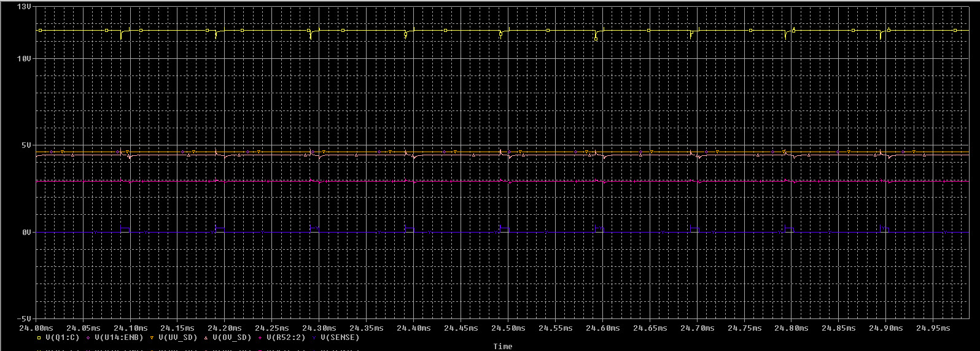The width and height of the screenshot is (980, 351).
Task: Click the 24.50ms x-axis tick label
Action: coord(508,328)
